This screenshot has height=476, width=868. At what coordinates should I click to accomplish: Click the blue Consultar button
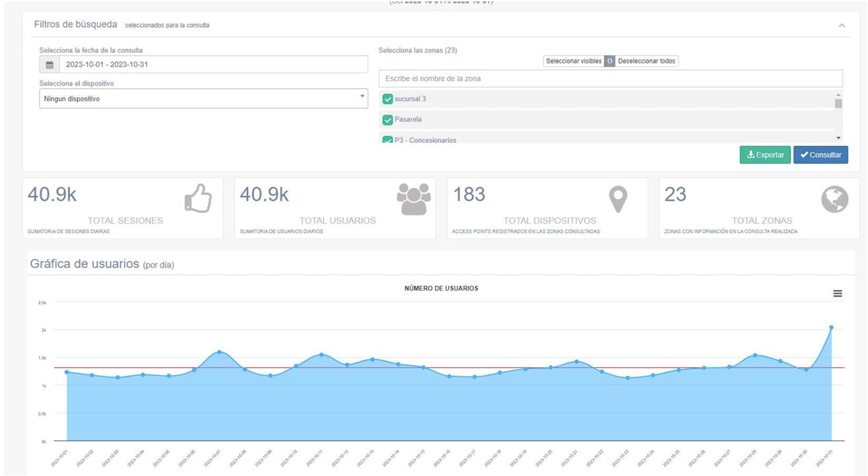[x=820, y=154]
